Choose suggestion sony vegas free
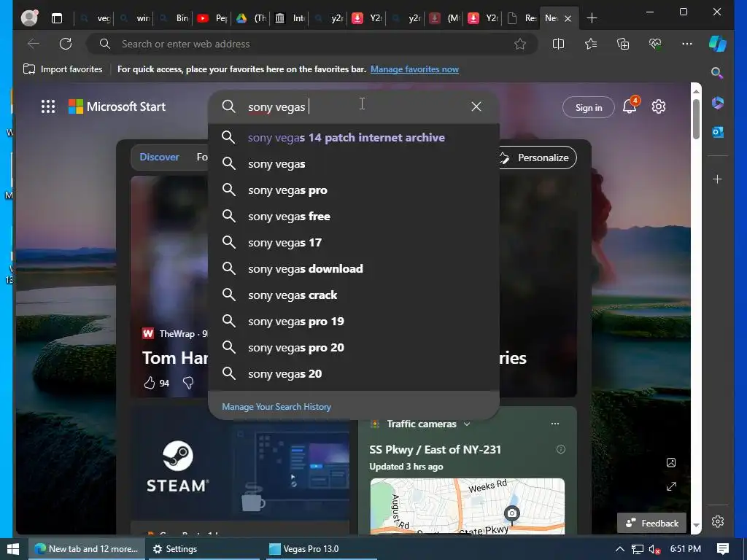The width and height of the screenshot is (747, 560). coord(354,216)
